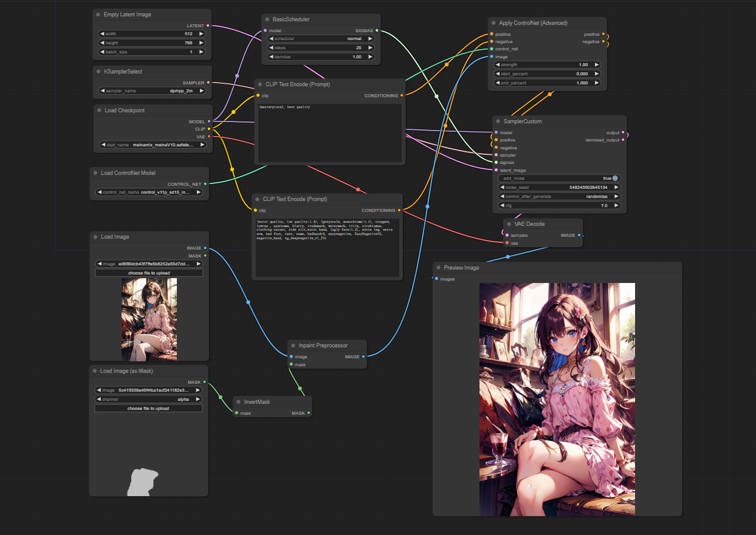
Task: Click the images input port on Preview Image
Action: (436, 279)
